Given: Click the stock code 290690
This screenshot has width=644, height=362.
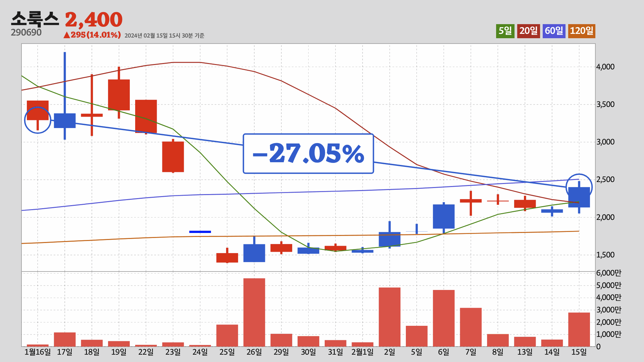Looking at the screenshot, I should pos(26,33).
